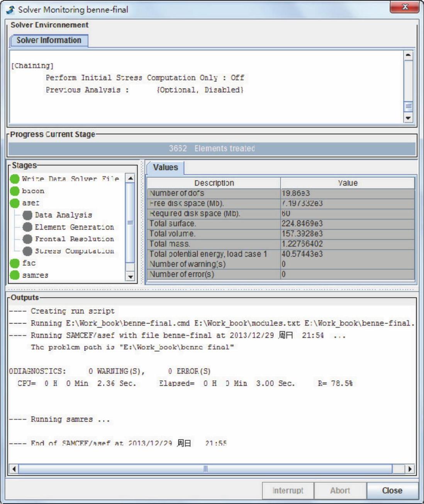This screenshot has height=504, width=424.
Task: Click gray status icon beside Data Analysis
Action: pos(27,215)
